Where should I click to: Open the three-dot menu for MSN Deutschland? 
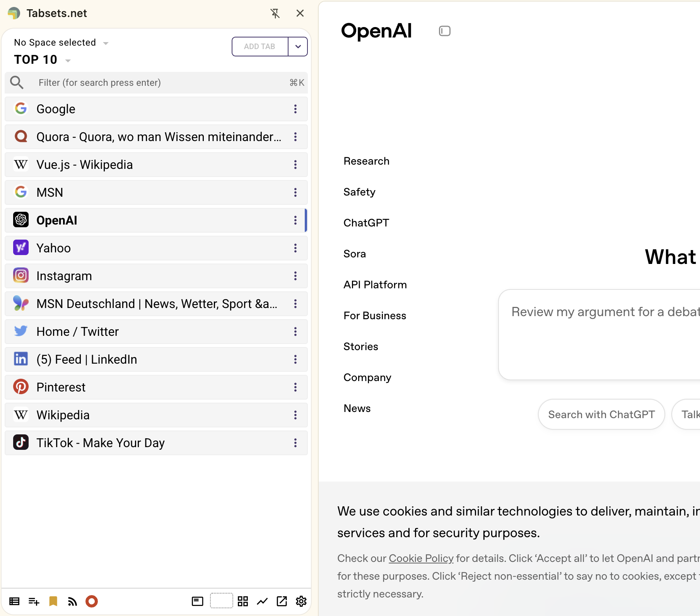[x=295, y=304]
